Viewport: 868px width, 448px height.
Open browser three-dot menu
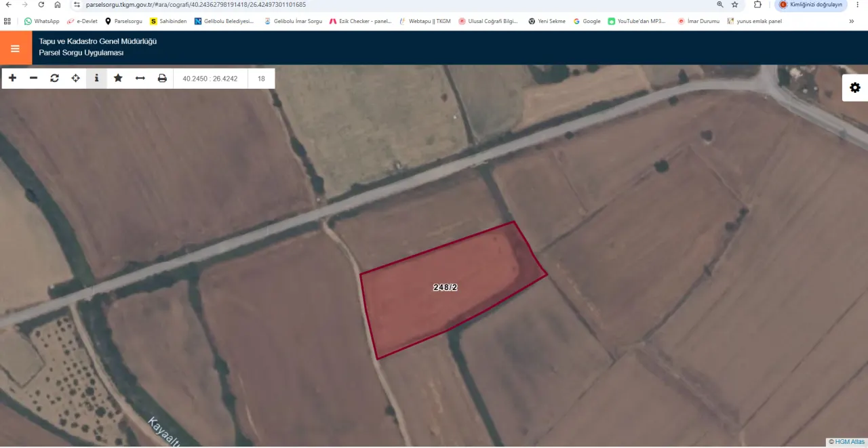click(x=858, y=5)
